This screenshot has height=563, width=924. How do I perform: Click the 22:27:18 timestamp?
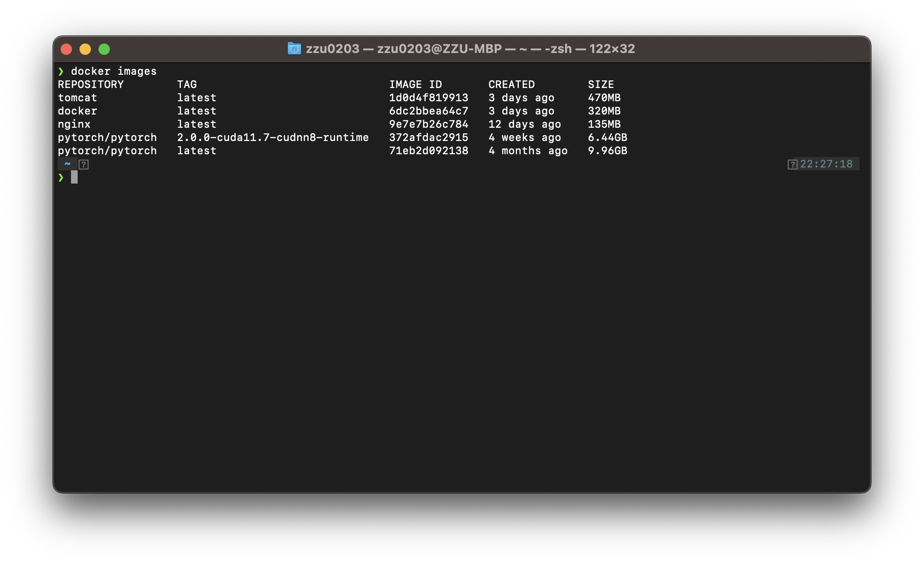pos(826,164)
